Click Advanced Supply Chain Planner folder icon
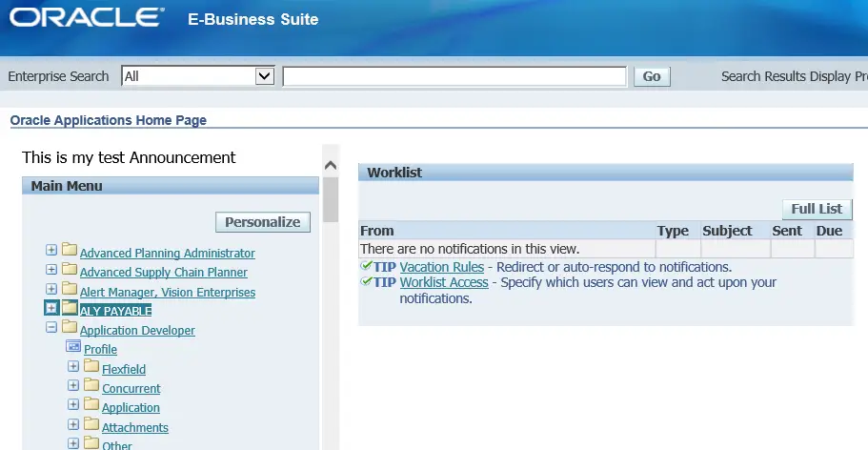Image resolution: width=868 pixels, height=450 pixels. click(70, 269)
